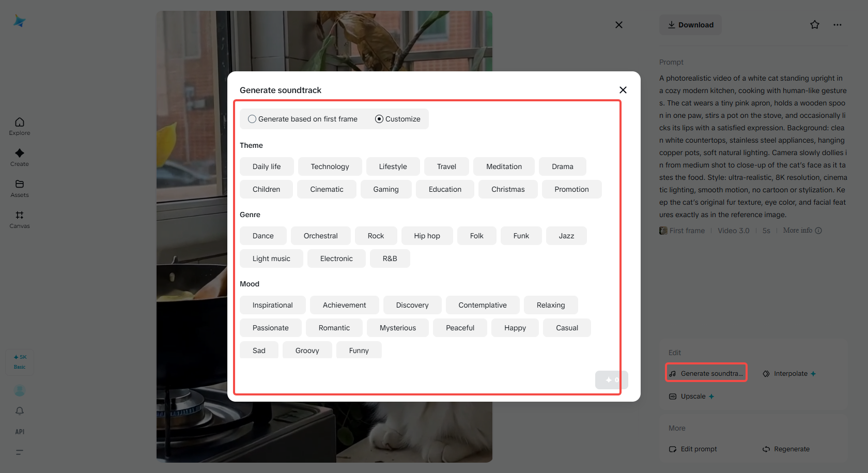
Task: Close the video preview with X
Action: (x=619, y=25)
